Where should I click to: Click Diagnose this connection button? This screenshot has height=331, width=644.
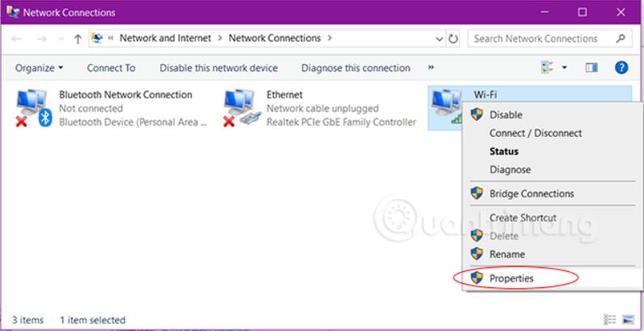[x=356, y=68]
